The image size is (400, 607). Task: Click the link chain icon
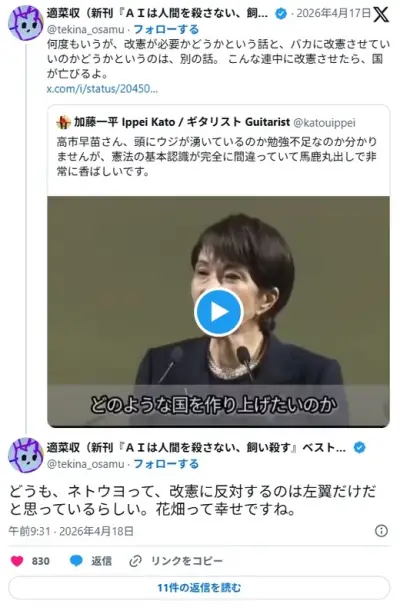point(135,561)
